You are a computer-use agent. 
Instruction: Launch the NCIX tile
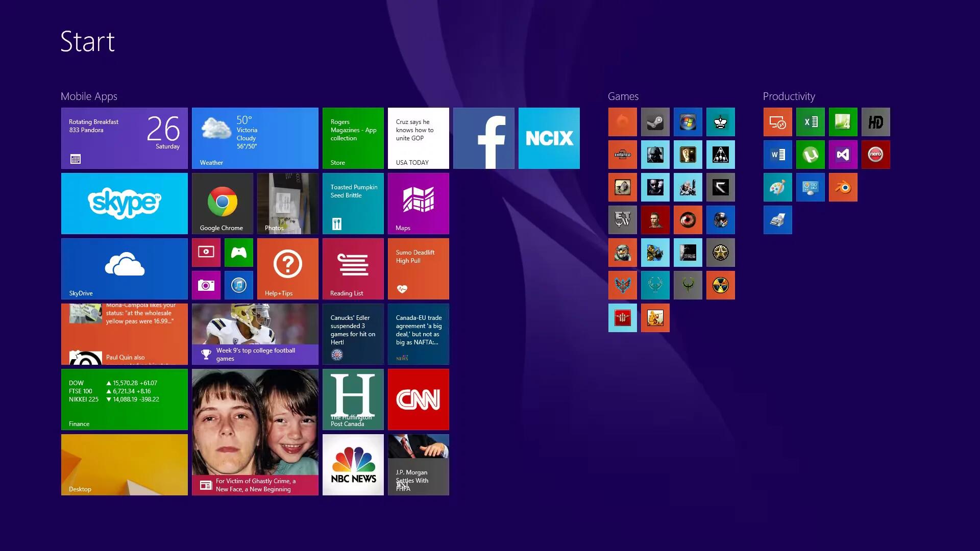coord(549,138)
